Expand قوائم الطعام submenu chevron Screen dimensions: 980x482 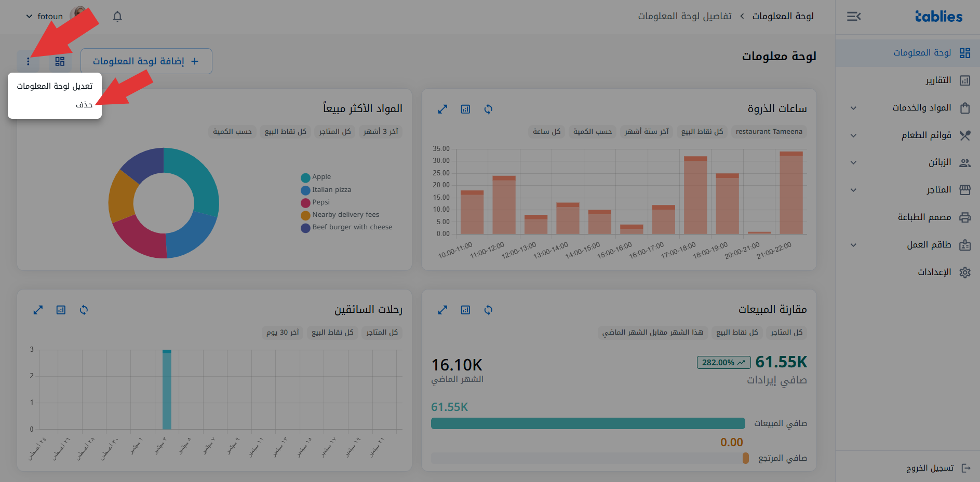[x=853, y=135]
